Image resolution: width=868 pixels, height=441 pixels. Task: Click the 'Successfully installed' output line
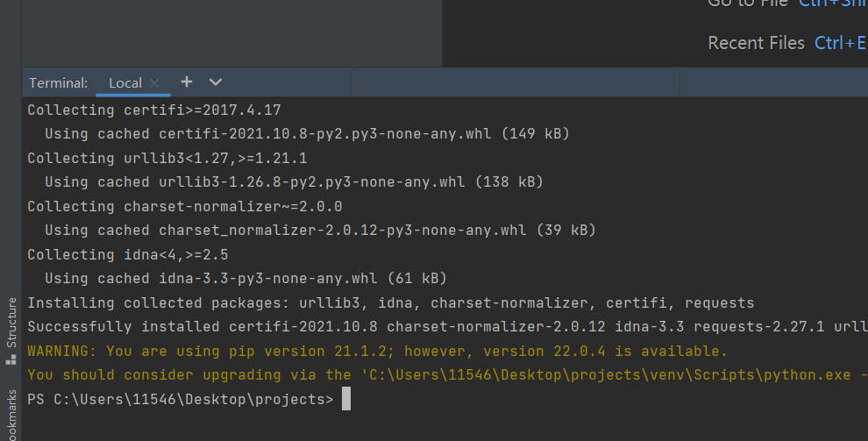pyautogui.click(x=447, y=326)
